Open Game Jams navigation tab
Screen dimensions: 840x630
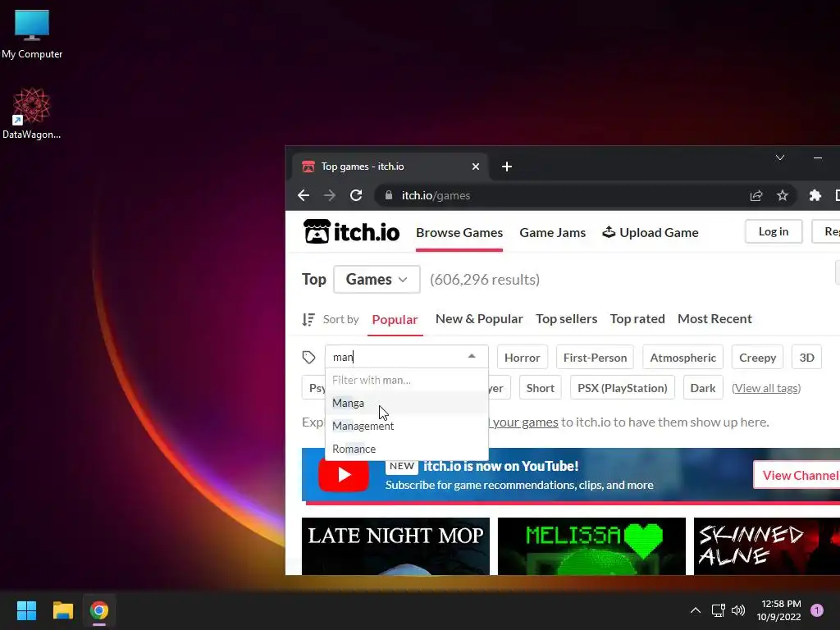tap(552, 232)
